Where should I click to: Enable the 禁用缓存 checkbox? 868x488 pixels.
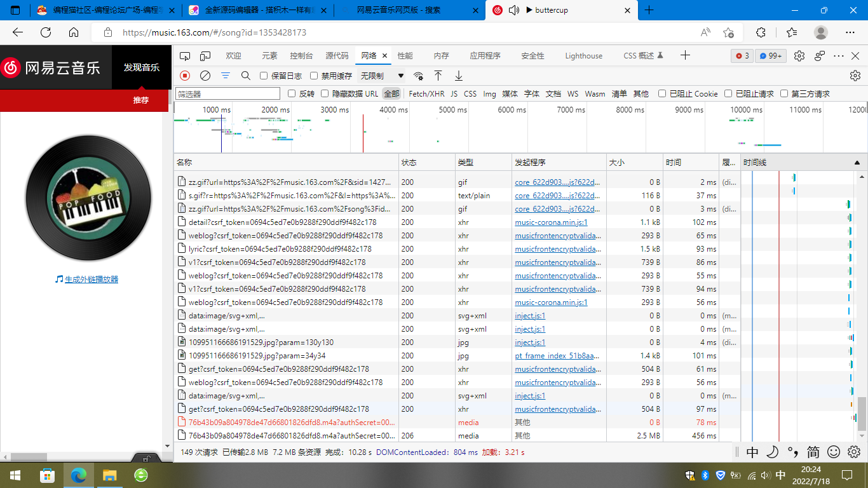point(313,76)
